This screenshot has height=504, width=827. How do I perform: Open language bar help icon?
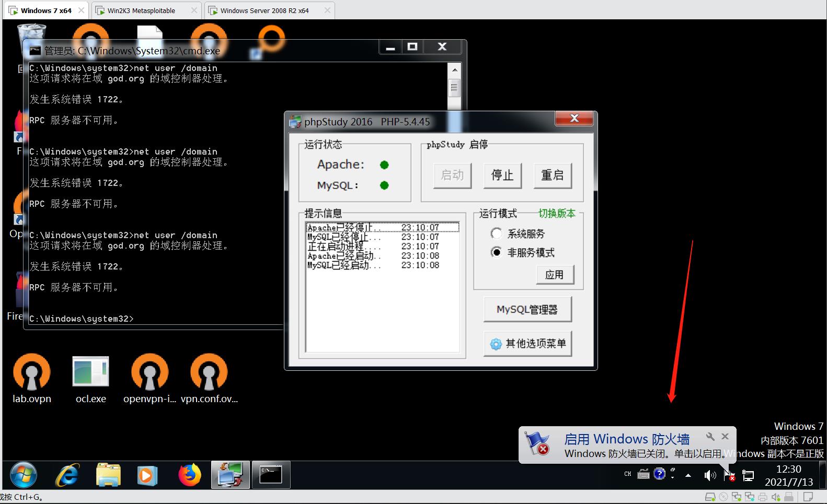click(660, 474)
